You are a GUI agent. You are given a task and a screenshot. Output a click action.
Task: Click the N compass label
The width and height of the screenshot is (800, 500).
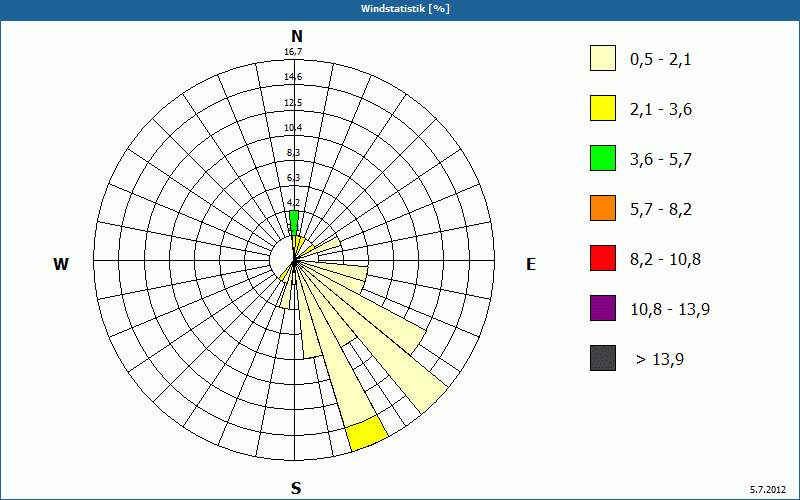(297, 36)
